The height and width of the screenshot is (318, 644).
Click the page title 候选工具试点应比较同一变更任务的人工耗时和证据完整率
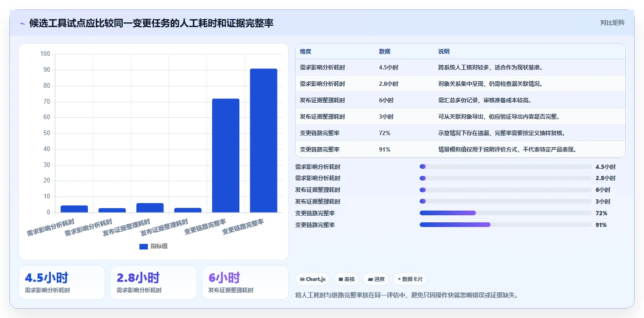[151, 23]
